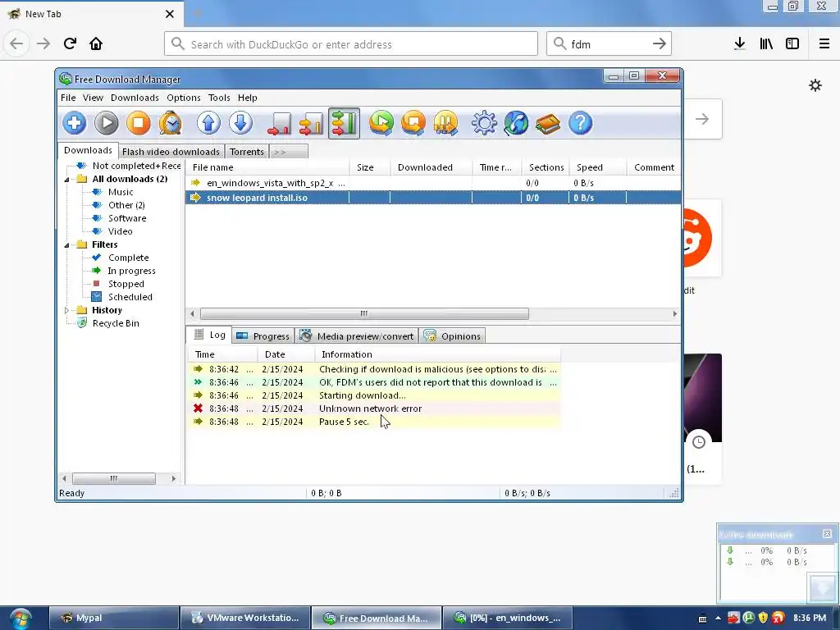840x630 pixels.
Task: Open the schedule download clock icon
Action: point(171,123)
